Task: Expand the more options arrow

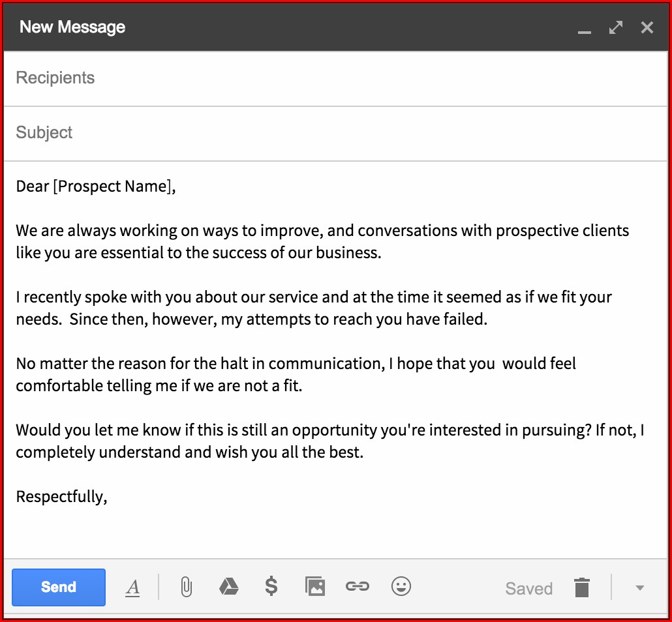Action: point(640,588)
